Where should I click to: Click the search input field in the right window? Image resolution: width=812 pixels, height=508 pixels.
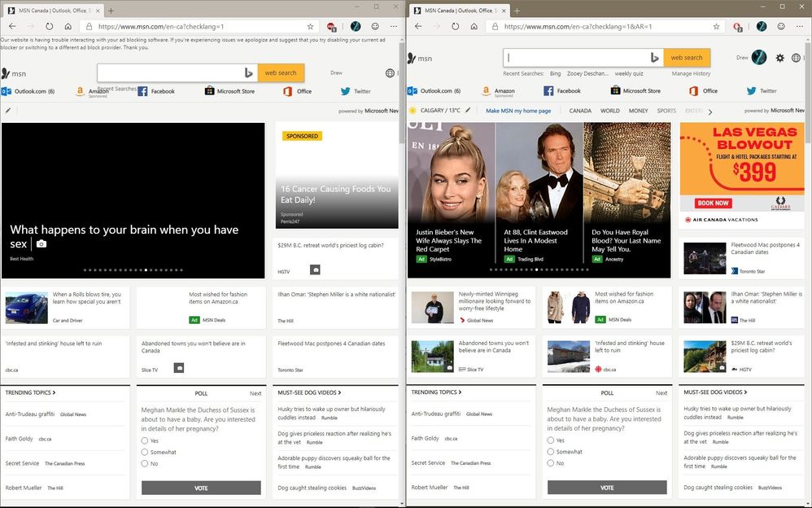[x=576, y=58]
